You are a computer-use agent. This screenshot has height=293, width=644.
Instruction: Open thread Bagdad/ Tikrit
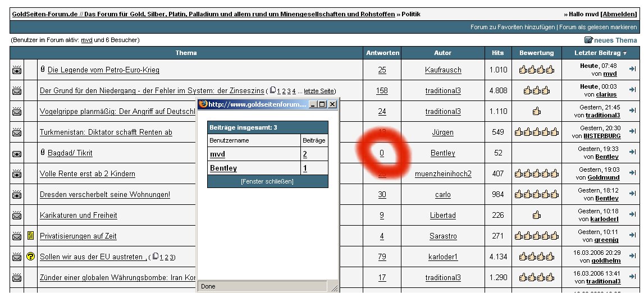(70, 153)
